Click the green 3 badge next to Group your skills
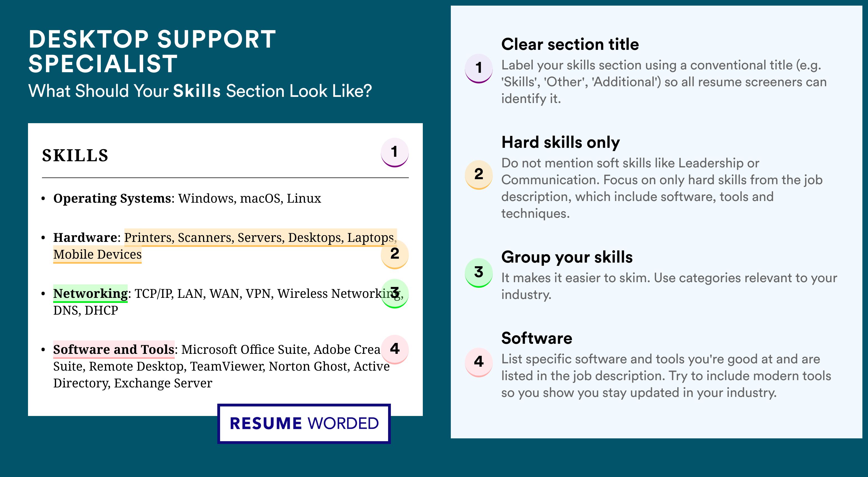The width and height of the screenshot is (868, 477). coord(479,273)
